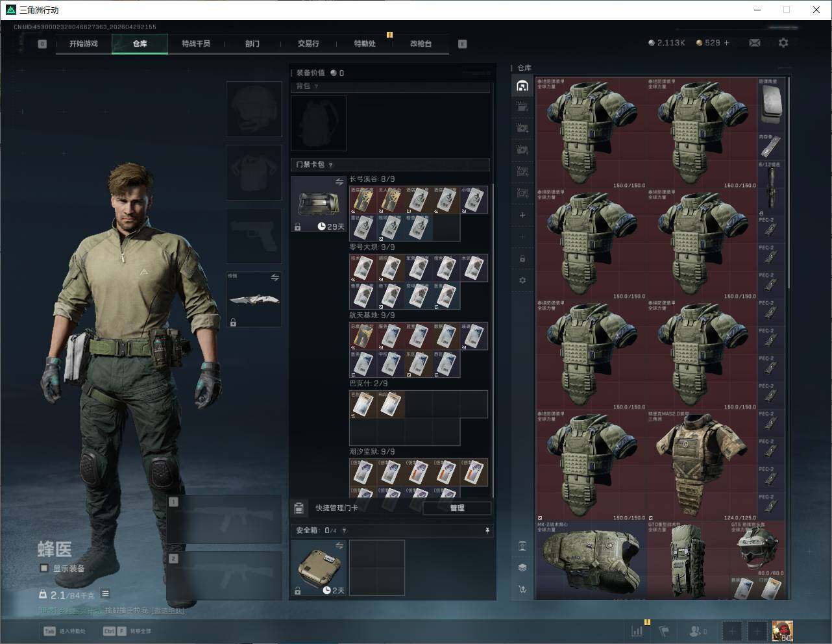Add stash expansion with the sidebar plus
The height and width of the screenshot is (644, 832).
(522, 215)
